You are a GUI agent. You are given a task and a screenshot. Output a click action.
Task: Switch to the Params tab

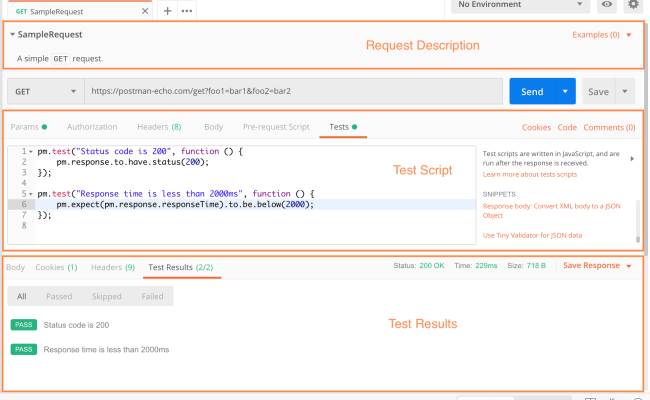(x=29, y=127)
